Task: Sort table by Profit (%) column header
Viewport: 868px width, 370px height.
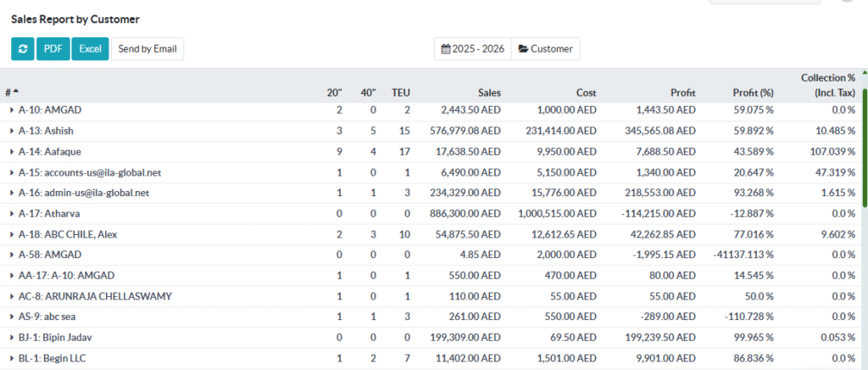Action: (753, 92)
